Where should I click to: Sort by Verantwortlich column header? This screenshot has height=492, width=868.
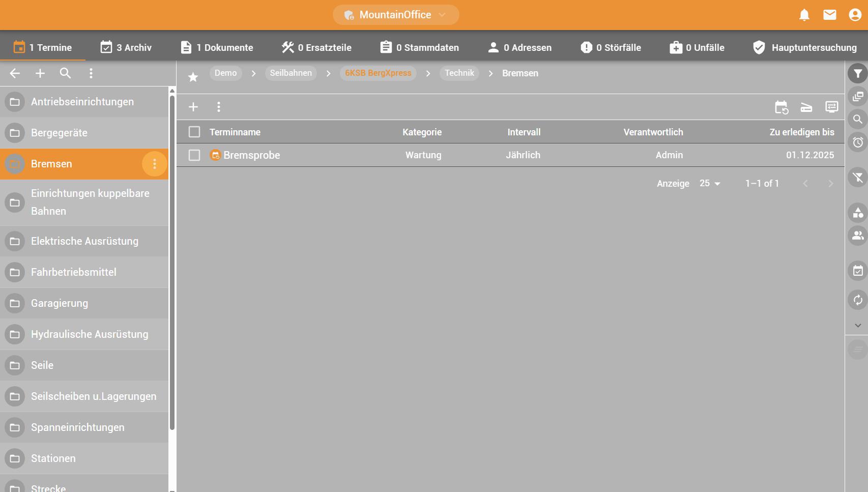point(653,132)
